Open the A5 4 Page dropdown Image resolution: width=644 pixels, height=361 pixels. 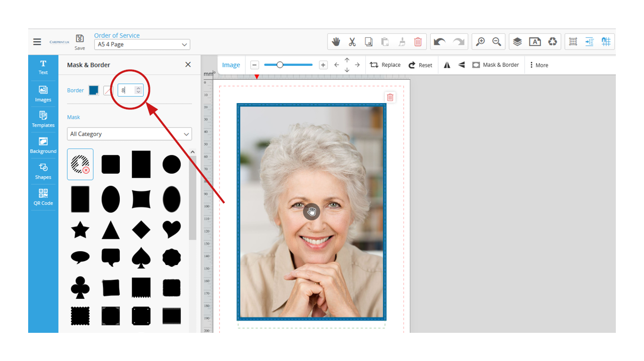142,44
